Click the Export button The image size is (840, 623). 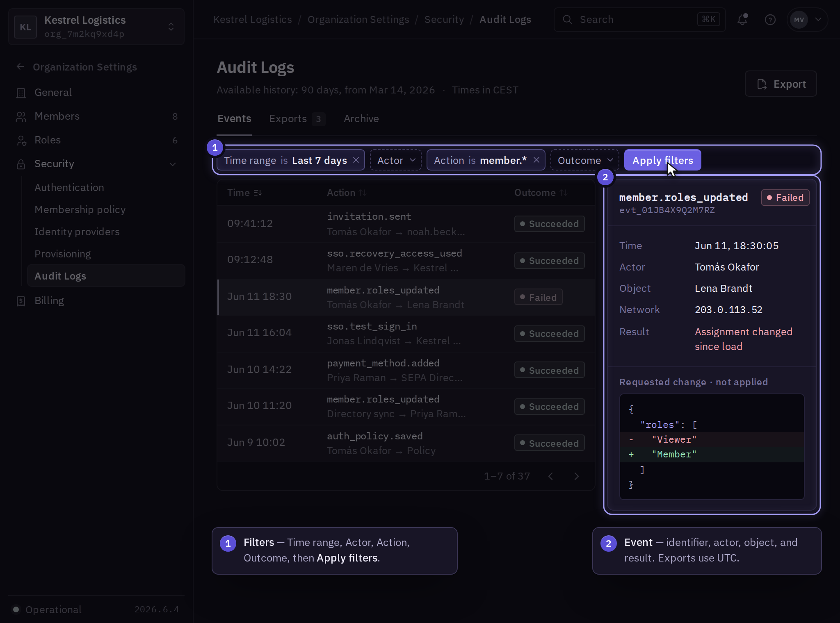click(781, 84)
